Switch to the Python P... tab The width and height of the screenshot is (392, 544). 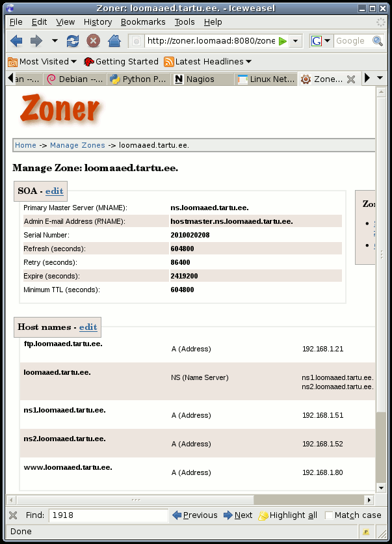(x=138, y=79)
